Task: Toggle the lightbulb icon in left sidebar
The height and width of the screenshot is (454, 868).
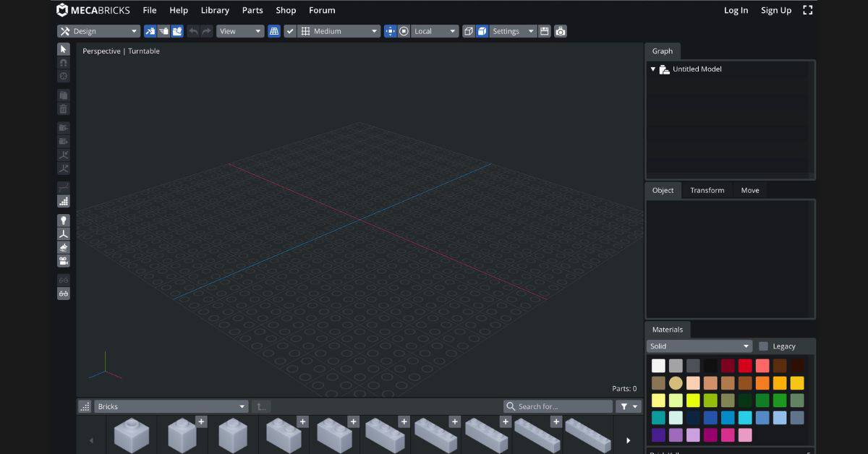Action: tap(64, 220)
